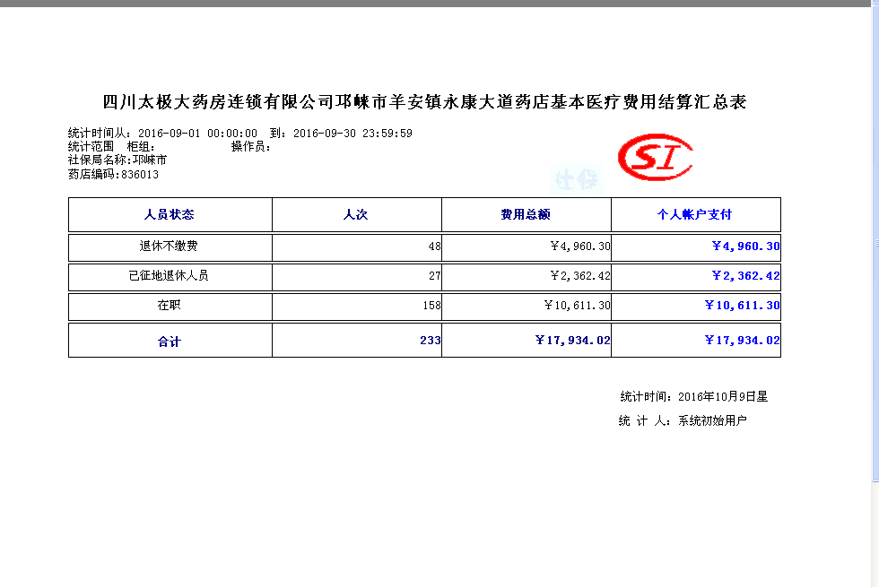Click the 统计人：系统初始用户 line

coord(683,421)
